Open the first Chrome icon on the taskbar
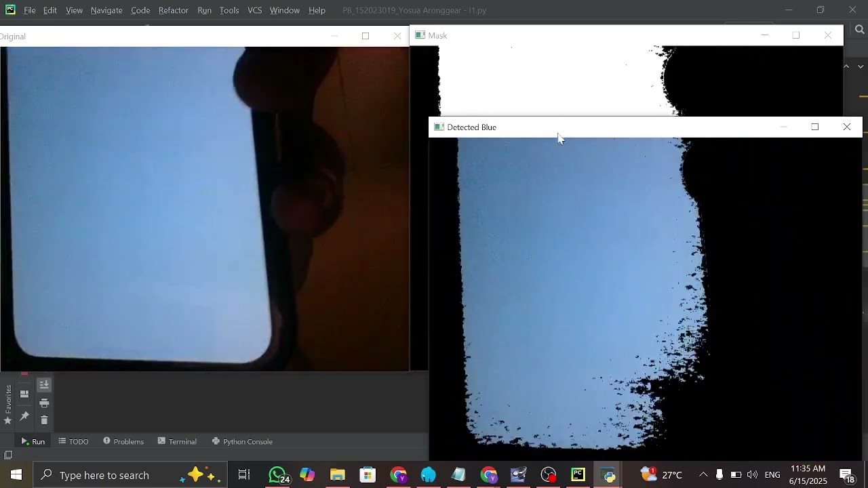This screenshot has height=488, width=868. (x=398, y=475)
